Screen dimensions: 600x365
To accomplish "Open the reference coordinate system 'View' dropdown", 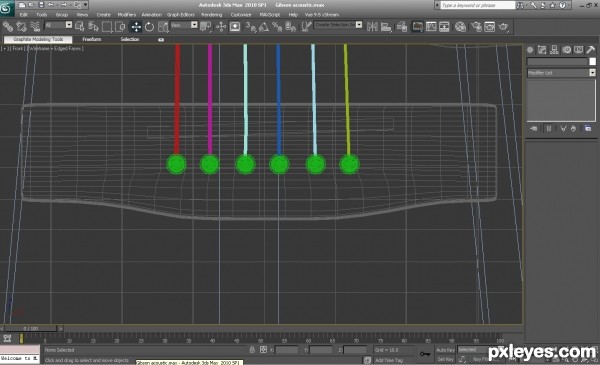I will coord(194,25).
